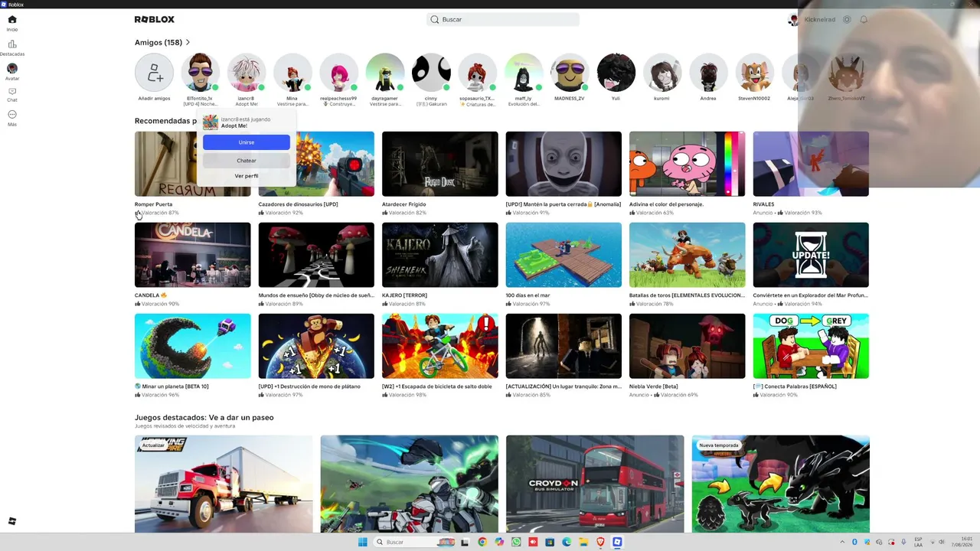Open friend kuromi's avatar

661,73
